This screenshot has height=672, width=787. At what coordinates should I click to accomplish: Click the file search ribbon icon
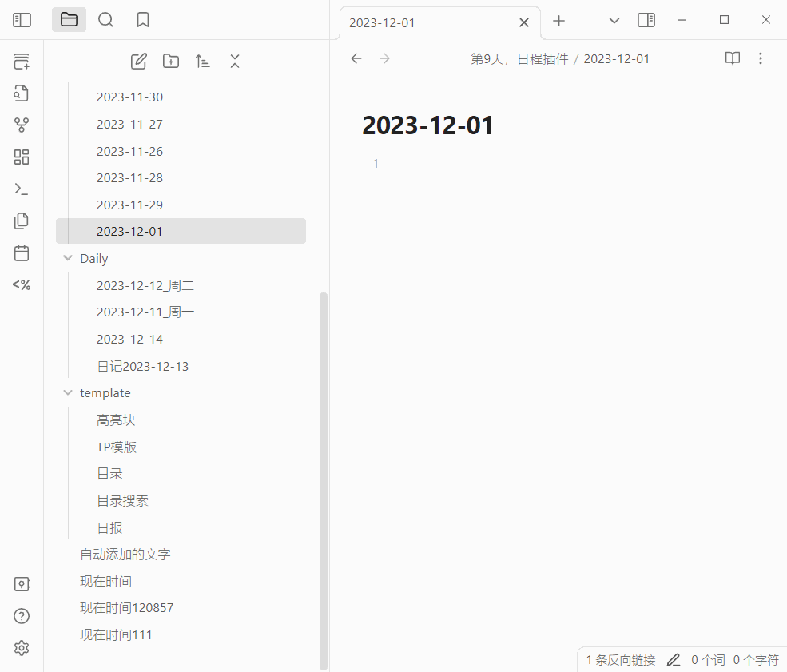tap(22, 93)
